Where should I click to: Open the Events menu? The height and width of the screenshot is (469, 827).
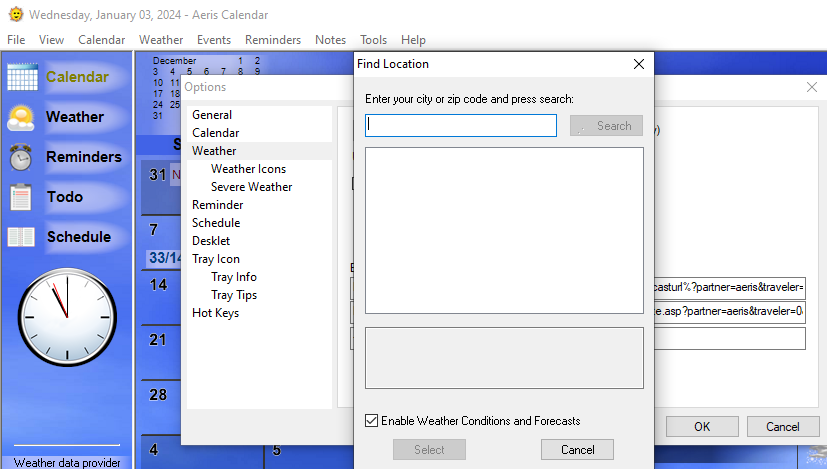[x=214, y=40]
